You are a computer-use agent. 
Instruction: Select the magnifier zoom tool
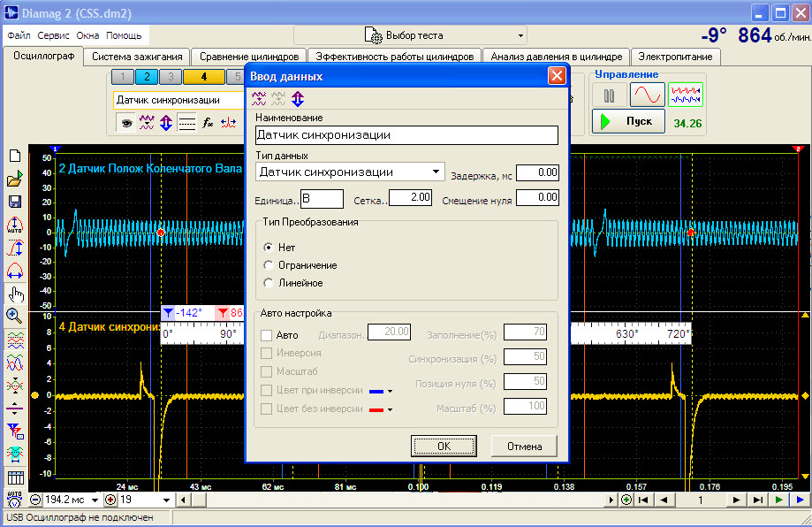tap(14, 316)
